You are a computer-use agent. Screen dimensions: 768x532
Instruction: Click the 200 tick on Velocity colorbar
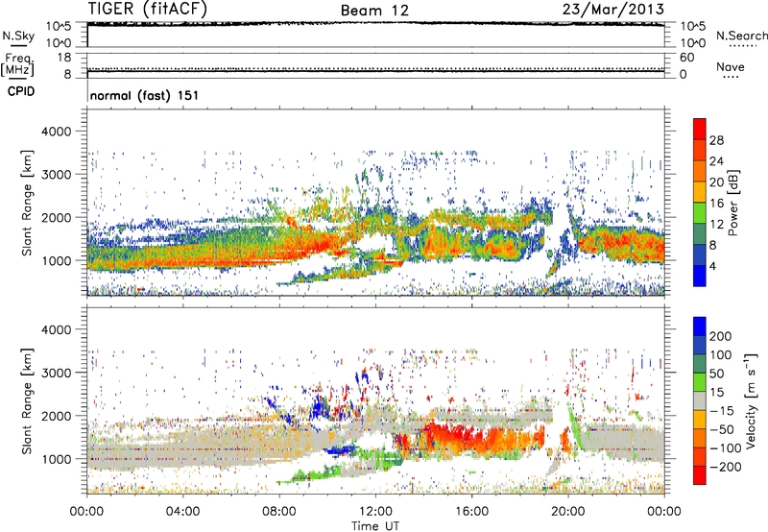(721, 336)
